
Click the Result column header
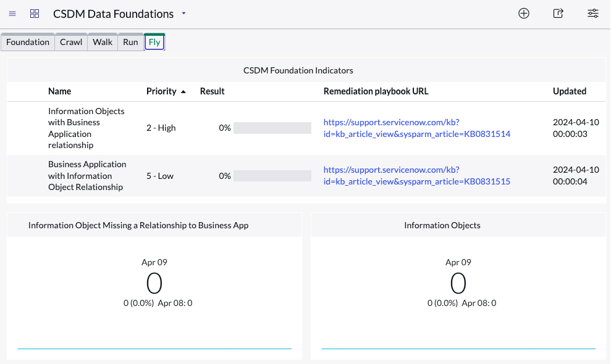[213, 91]
